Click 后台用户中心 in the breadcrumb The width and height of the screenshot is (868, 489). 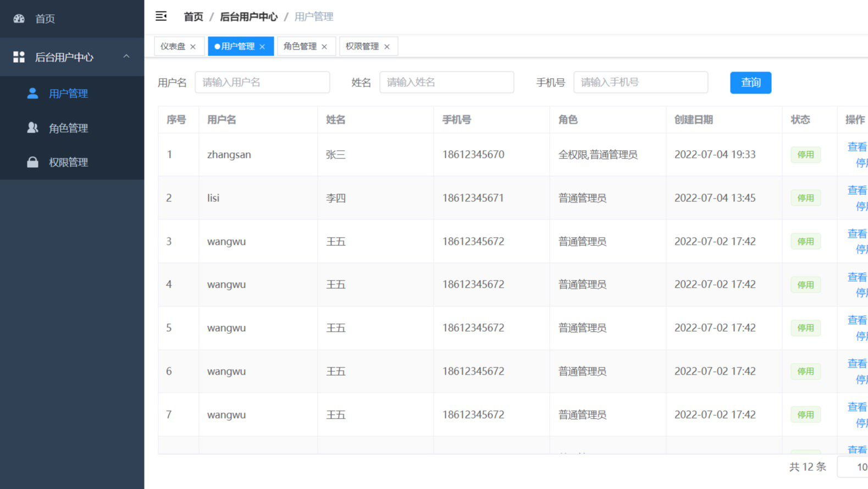248,17
